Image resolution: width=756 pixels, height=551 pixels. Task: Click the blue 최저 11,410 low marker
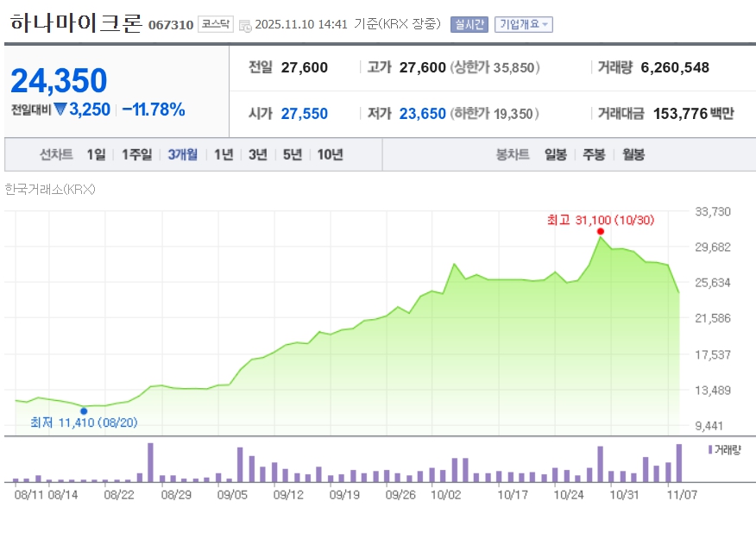pos(84,410)
